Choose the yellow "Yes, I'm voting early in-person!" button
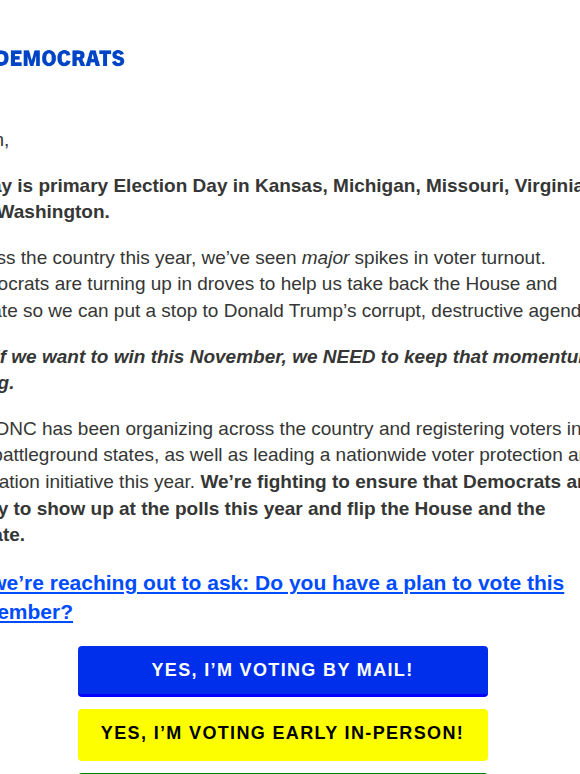The height and width of the screenshot is (774, 580). pyautogui.click(x=283, y=734)
